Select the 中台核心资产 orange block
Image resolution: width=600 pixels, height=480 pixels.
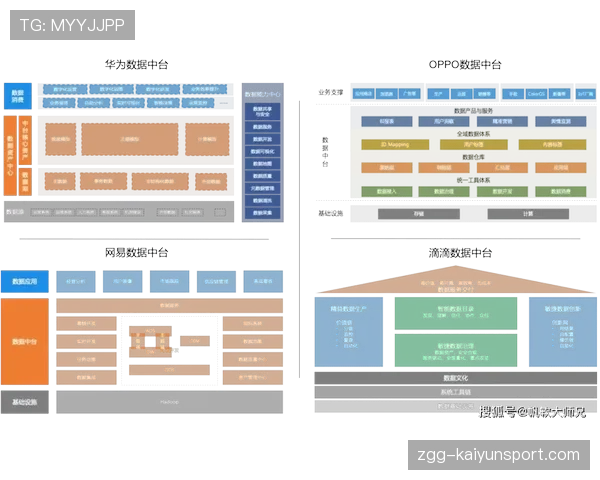pyautogui.click(x=25, y=140)
